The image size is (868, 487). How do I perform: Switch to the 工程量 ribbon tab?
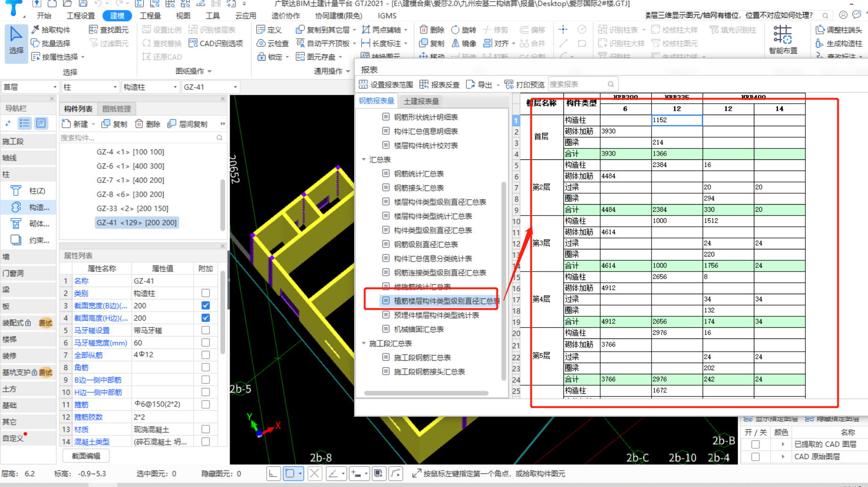coord(150,16)
